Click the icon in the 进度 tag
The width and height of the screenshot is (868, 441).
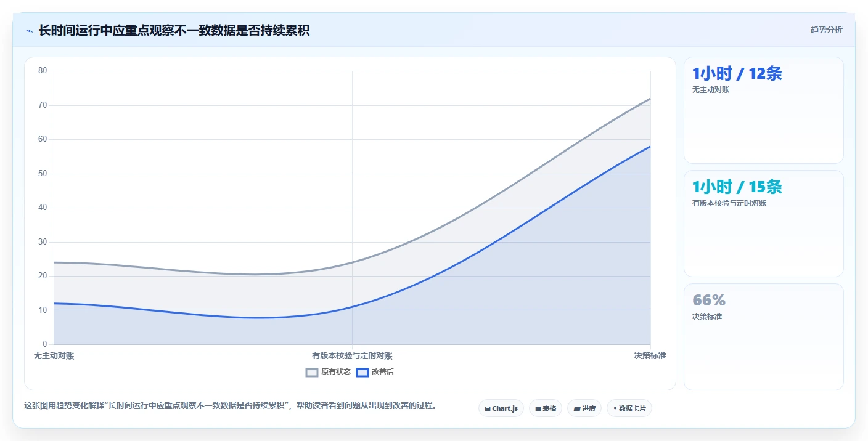point(576,408)
